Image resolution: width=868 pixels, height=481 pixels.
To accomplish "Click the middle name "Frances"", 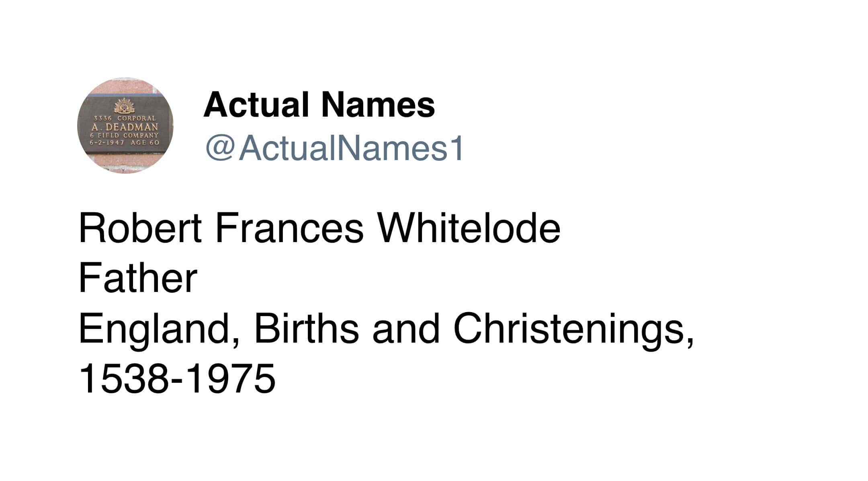I will pyautogui.click(x=289, y=228).
